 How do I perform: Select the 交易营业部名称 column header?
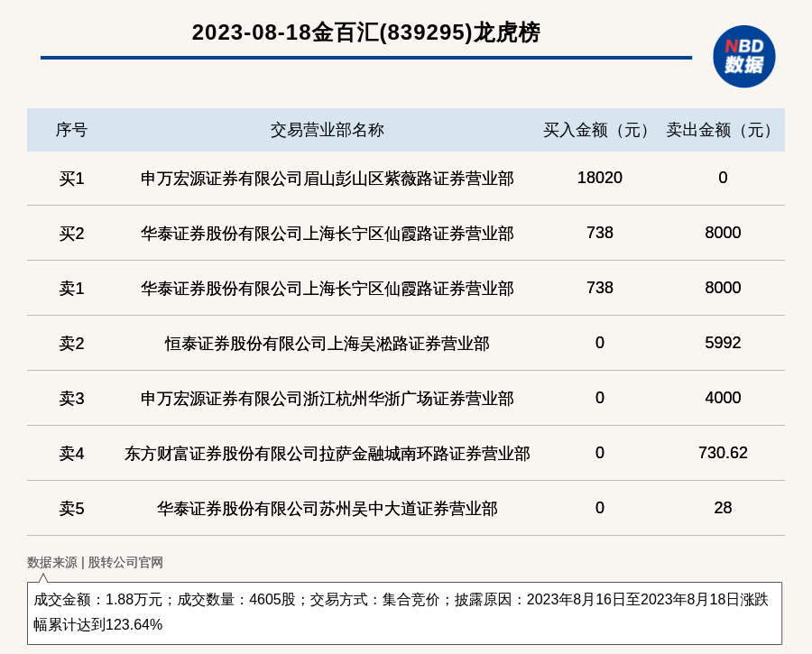pyautogui.click(x=328, y=130)
